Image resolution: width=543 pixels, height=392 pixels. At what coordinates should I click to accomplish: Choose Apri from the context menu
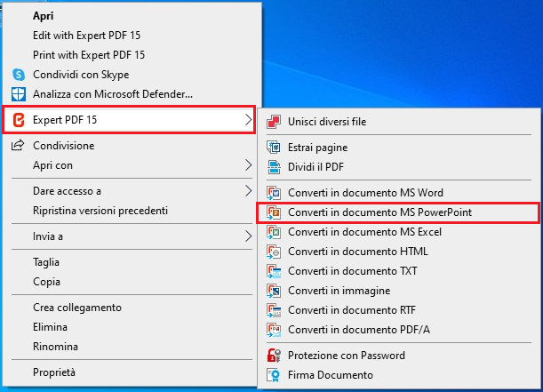[x=132, y=16]
